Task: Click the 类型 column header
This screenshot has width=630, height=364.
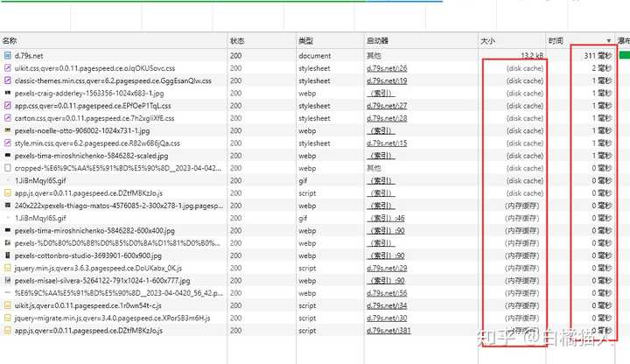Action: [305, 41]
